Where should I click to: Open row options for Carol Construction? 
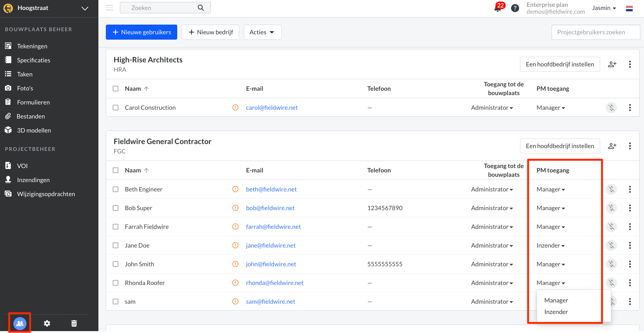click(630, 108)
